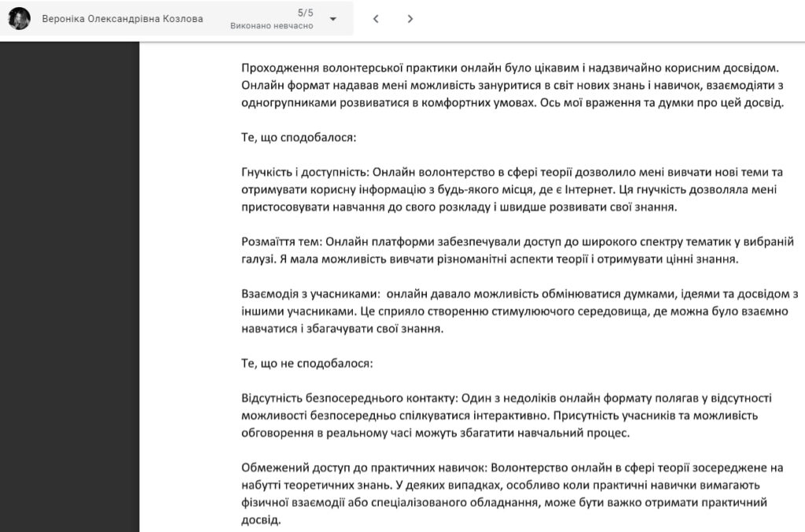Go to the previous student submission
805x532 pixels.
click(376, 19)
